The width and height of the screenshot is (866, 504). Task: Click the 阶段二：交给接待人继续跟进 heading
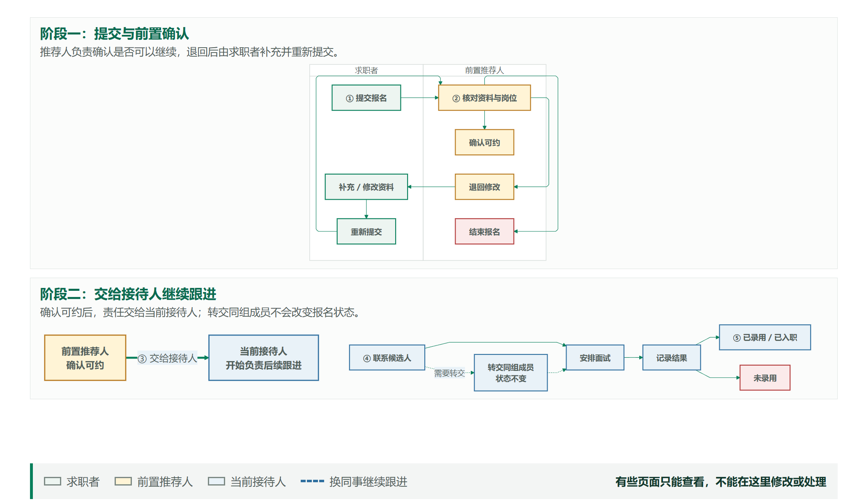[x=128, y=294]
